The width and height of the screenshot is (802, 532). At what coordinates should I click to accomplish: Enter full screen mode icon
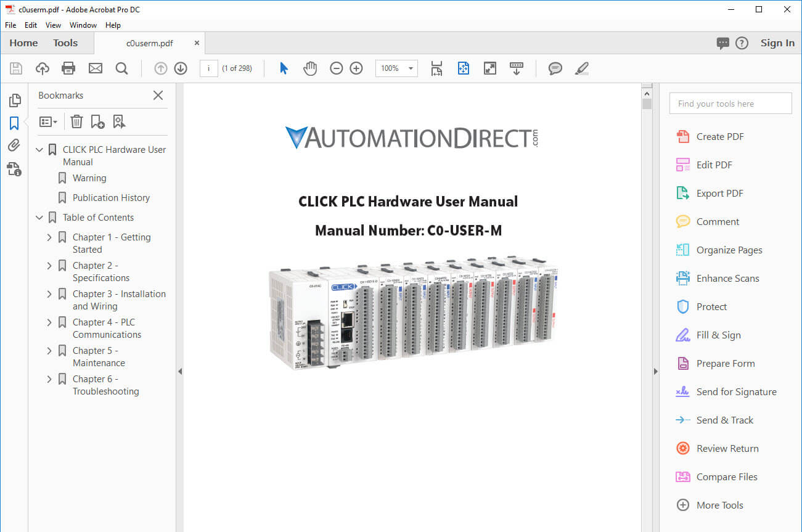(490, 68)
